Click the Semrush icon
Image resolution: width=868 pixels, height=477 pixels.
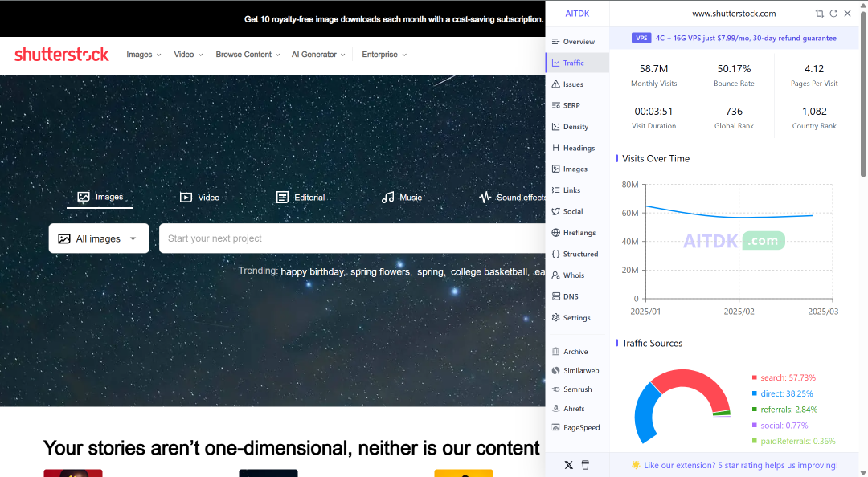tap(556, 389)
